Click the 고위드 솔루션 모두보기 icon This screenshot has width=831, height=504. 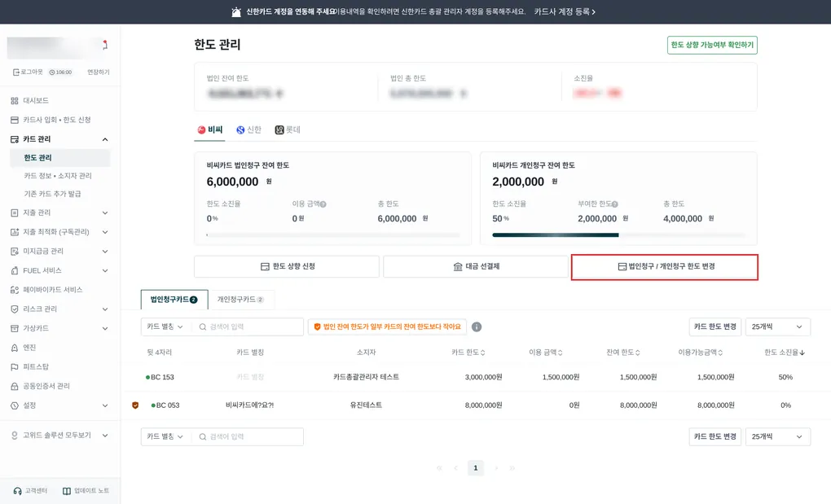[15, 435]
